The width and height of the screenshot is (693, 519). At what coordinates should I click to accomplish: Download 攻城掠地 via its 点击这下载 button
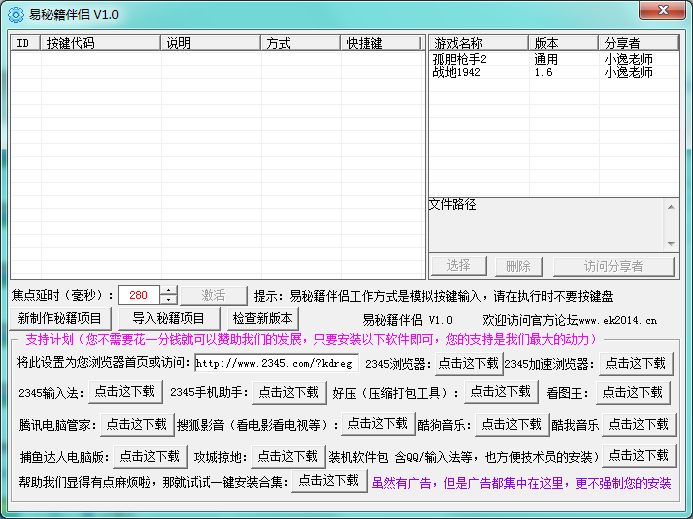click(288, 457)
